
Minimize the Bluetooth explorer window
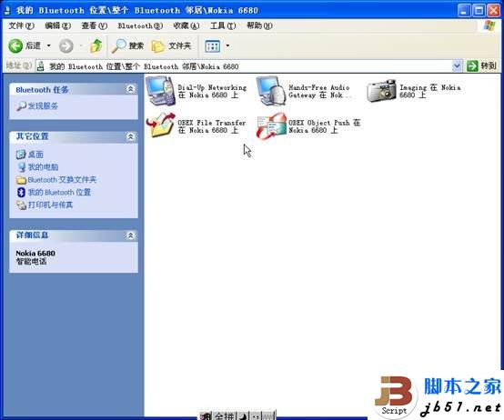coord(463,10)
